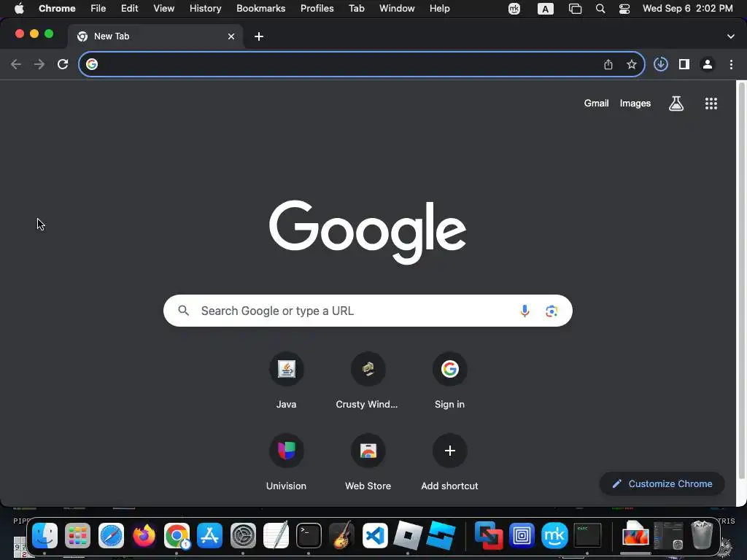Open Spotlight search in menu bar
Viewport: 747px width, 560px height.
[x=600, y=9]
